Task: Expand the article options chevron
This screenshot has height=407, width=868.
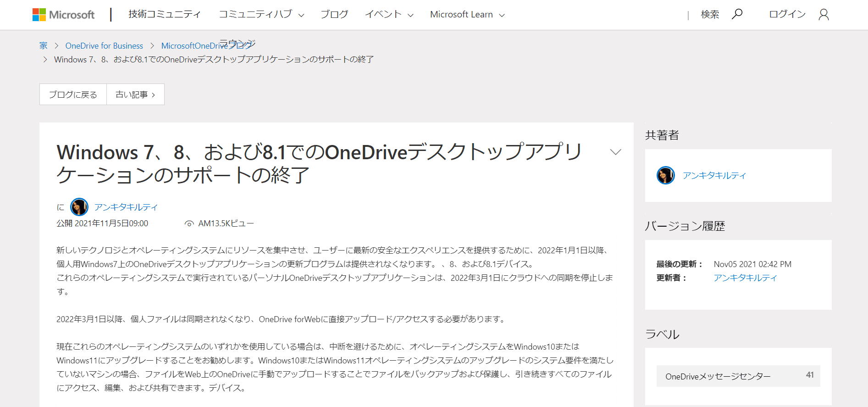Action: [615, 152]
